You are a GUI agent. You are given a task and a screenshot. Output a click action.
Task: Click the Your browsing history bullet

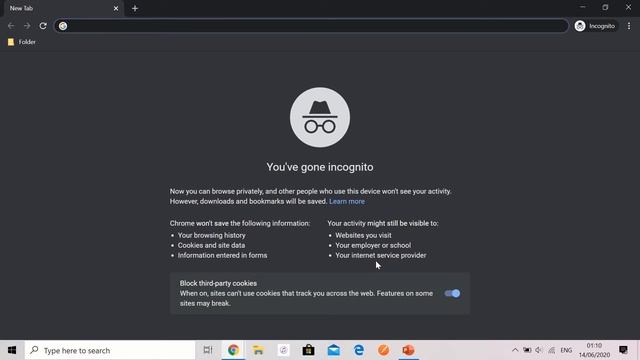(211, 235)
